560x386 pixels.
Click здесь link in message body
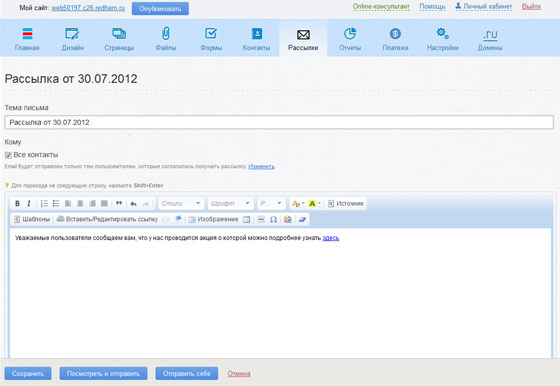click(x=331, y=238)
